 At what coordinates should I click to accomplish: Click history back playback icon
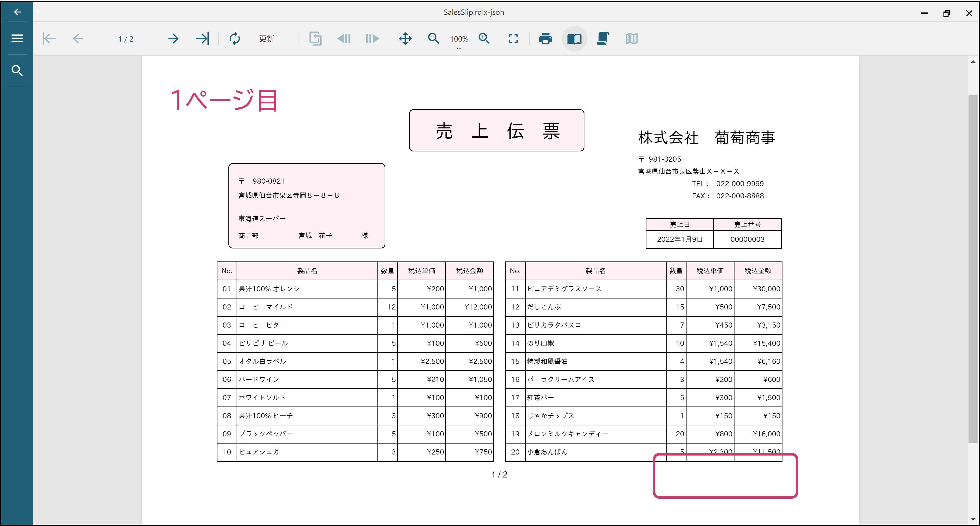tap(344, 39)
